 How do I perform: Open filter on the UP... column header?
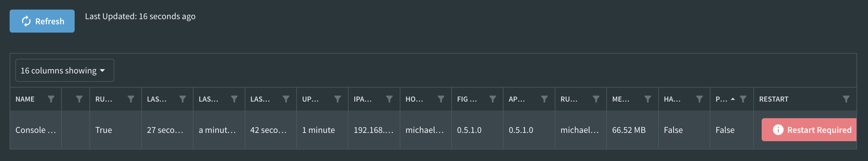pyautogui.click(x=337, y=99)
